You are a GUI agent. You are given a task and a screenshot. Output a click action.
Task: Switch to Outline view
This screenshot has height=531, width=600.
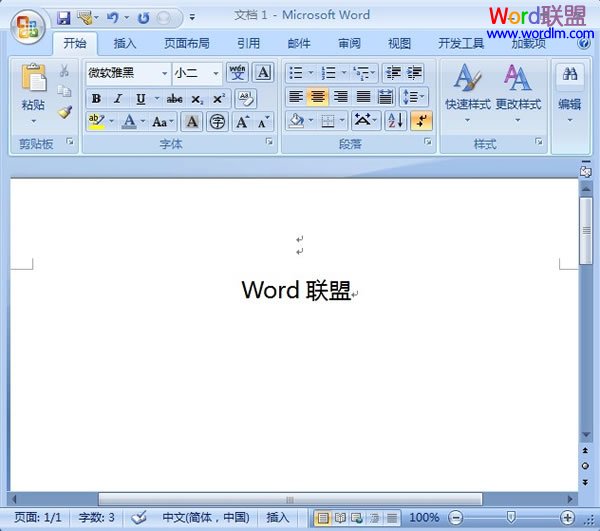coord(375,518)
